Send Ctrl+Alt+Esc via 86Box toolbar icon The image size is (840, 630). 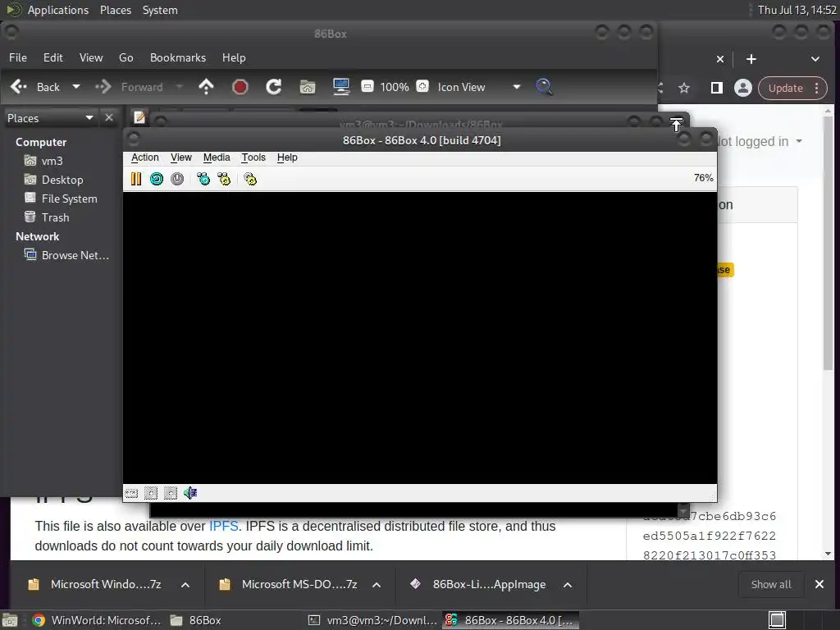(224, 179)
